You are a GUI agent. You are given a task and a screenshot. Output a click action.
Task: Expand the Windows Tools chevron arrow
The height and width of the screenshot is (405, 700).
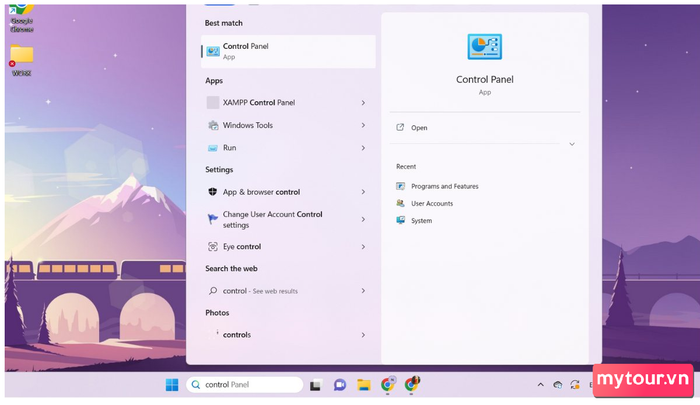[x=363, y=125]
